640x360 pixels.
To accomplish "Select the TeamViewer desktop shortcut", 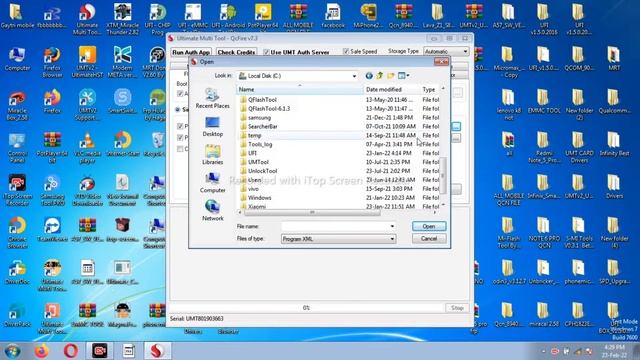I will pos(52,229).
